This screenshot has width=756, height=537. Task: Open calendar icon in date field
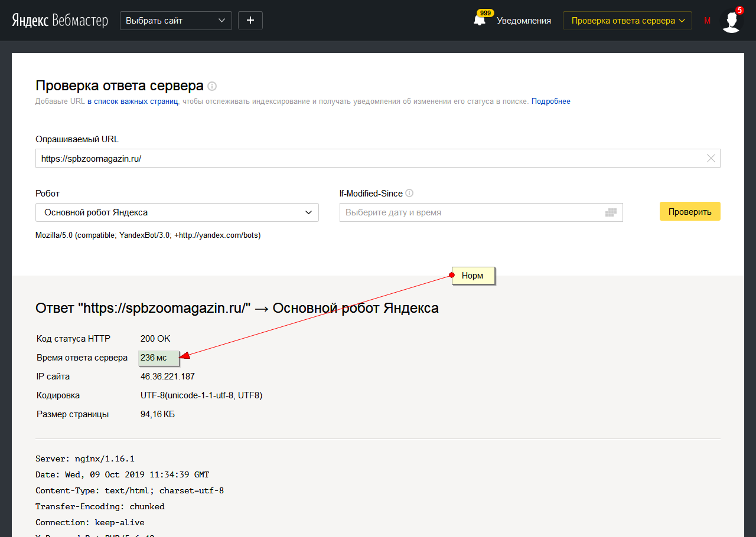611,212
